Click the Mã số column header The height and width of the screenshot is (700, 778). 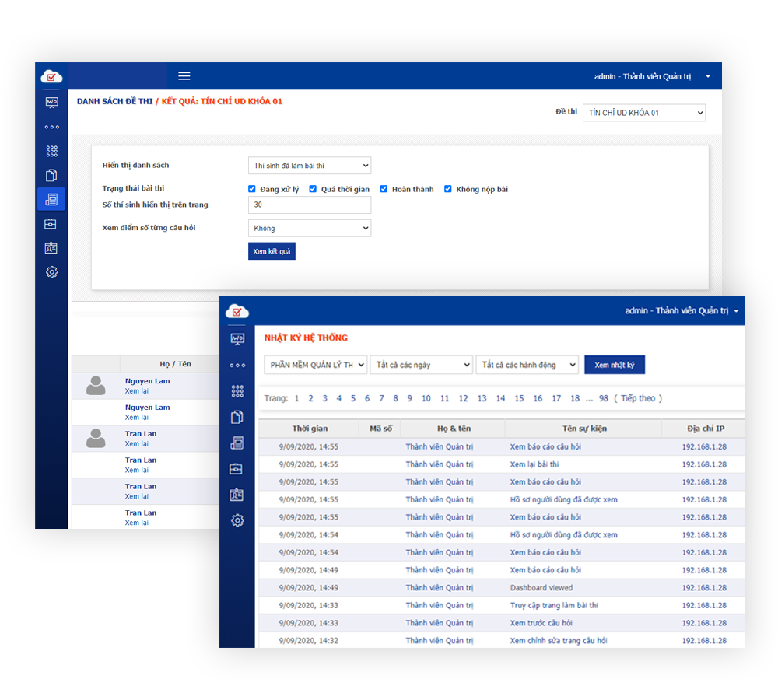(380, 428)
